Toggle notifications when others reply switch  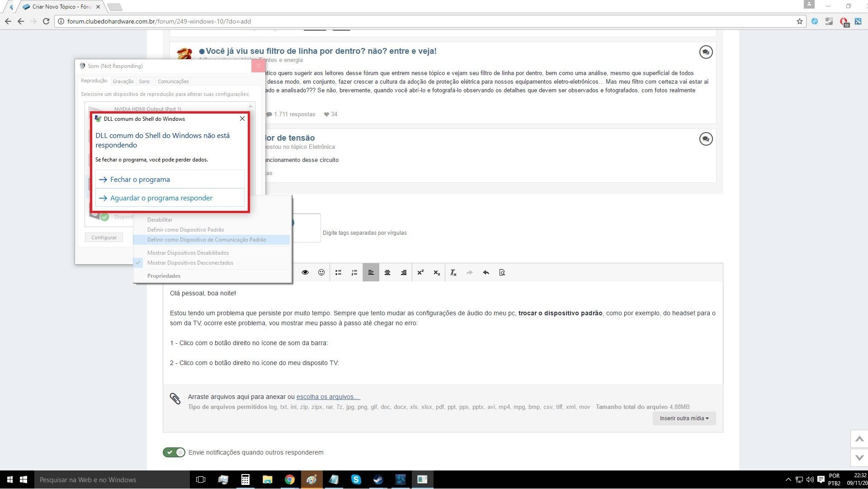pyautogui.click(x=174, y=452)
